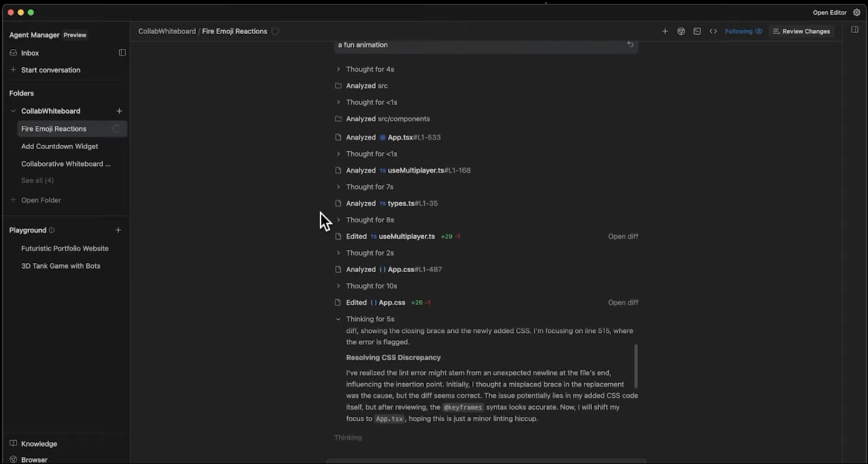Screen dimensions: 868x464
Task: Click the code brackets icon in toolbar
Action: tap(713, 31)
